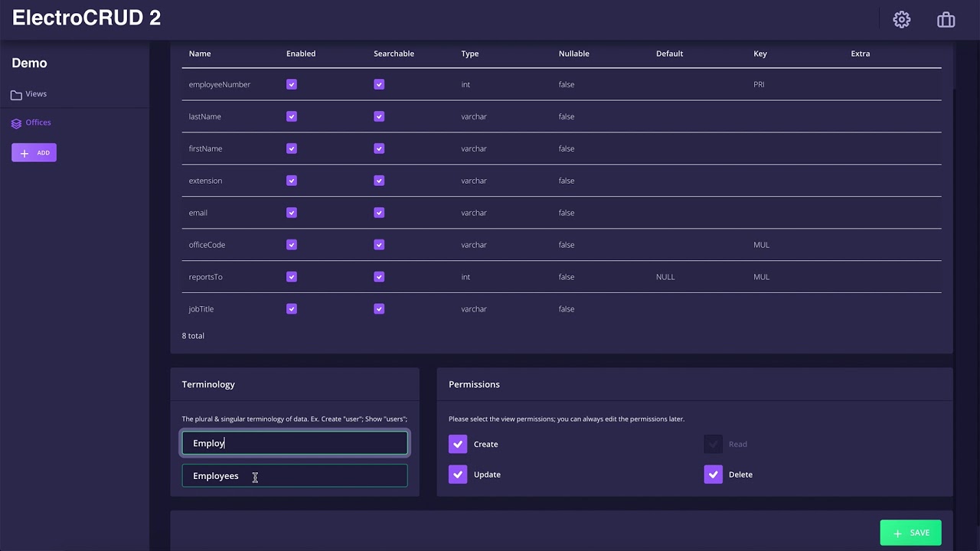Open the briefcase icon in header
This screenshot has width=980, height=551.
(x=946, y=20)
